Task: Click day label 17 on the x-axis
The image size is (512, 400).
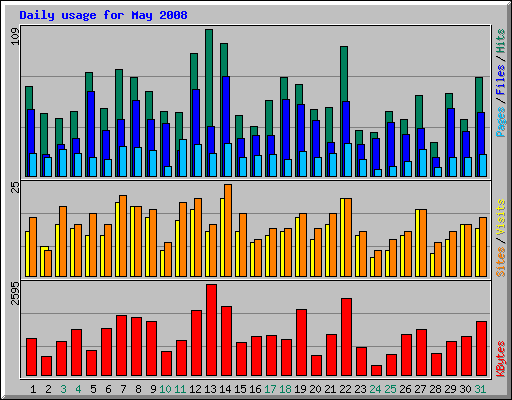Action: (x=270, y=389)
